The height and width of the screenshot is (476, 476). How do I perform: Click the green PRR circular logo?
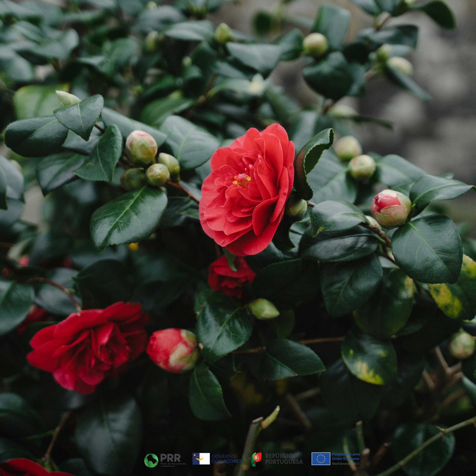pos(151,460)
